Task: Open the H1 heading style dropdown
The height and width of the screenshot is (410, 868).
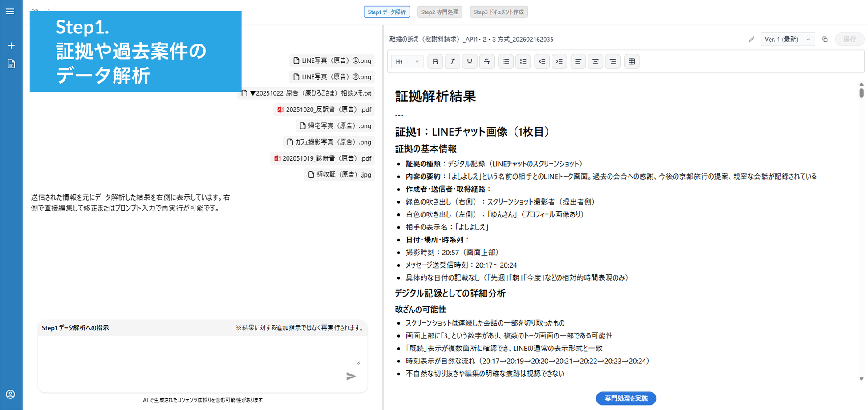Action: click(x=407, y=62)
